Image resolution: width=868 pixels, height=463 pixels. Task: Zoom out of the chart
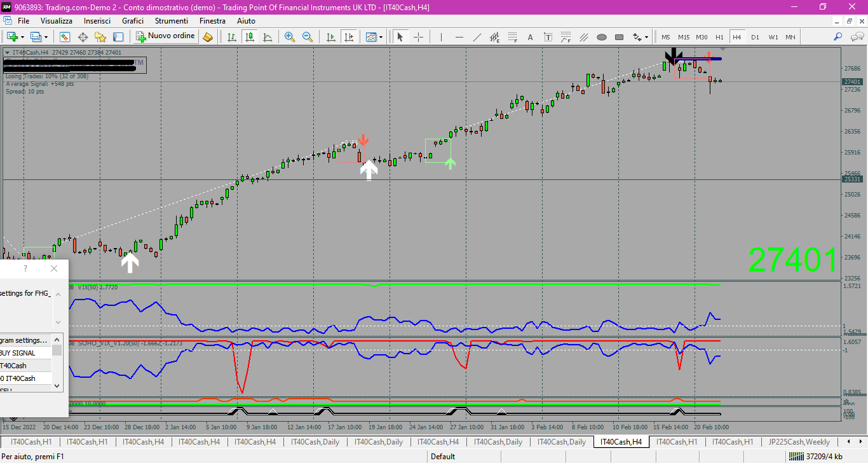tap(308, 37)
